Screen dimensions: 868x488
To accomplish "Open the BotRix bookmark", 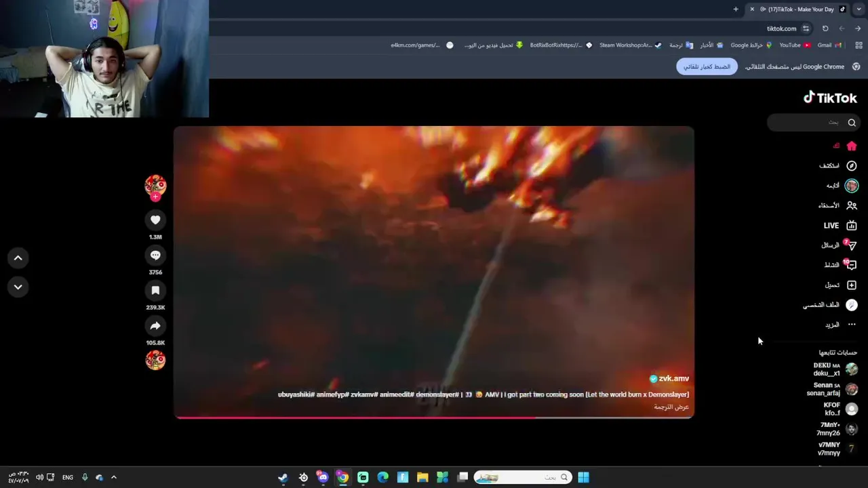I will click(x=561, y=45).
